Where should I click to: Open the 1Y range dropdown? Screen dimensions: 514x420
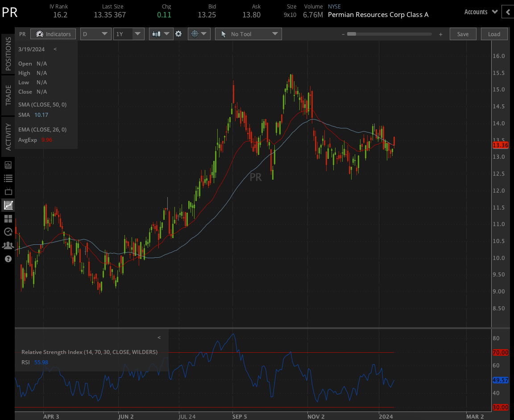coord(128,33)
